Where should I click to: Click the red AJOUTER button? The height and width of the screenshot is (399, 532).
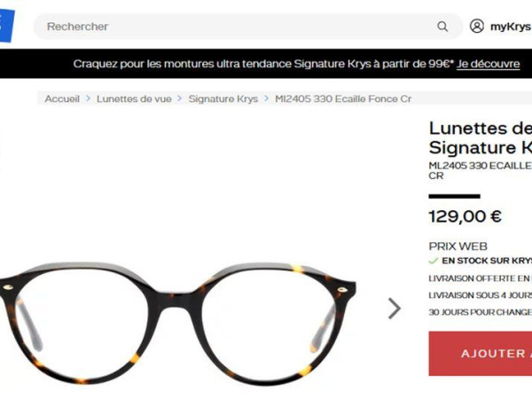[x=481, y=354]
